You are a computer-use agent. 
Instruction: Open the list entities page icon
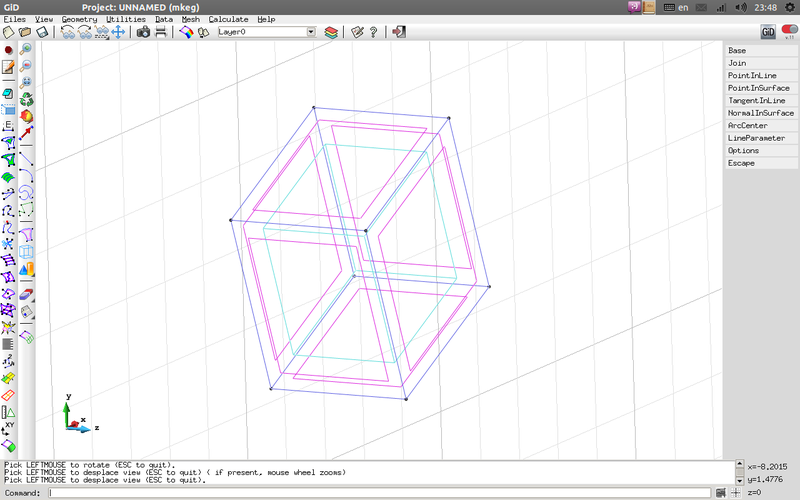[x=26, y=311]
